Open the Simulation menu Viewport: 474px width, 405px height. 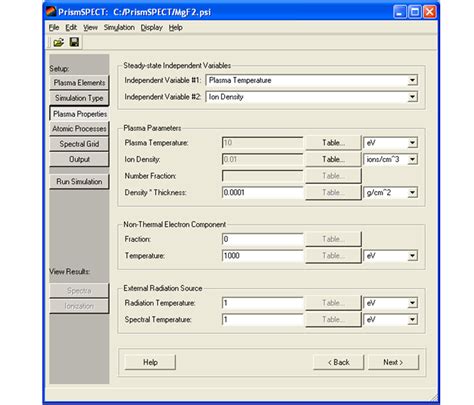point(119,28)
